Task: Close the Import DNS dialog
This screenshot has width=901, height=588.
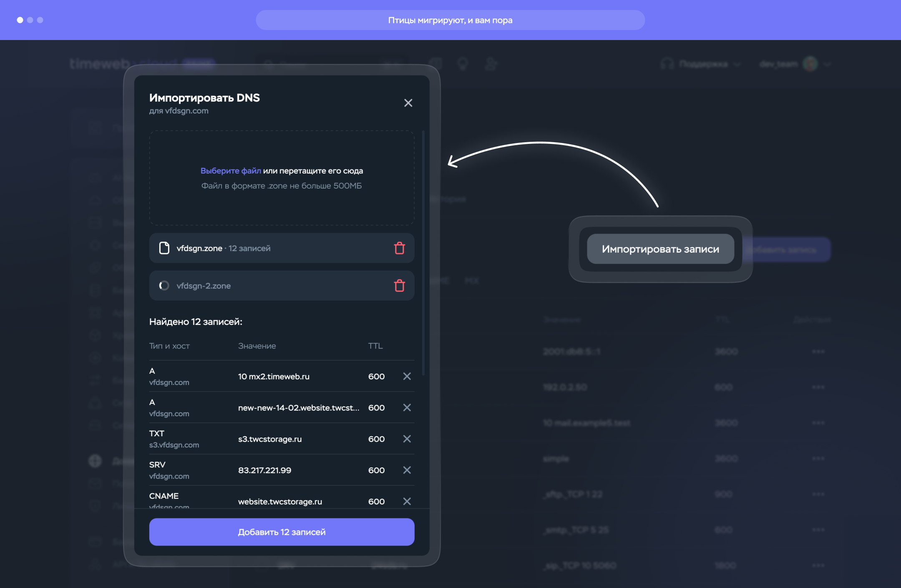Action: (408, 103)
